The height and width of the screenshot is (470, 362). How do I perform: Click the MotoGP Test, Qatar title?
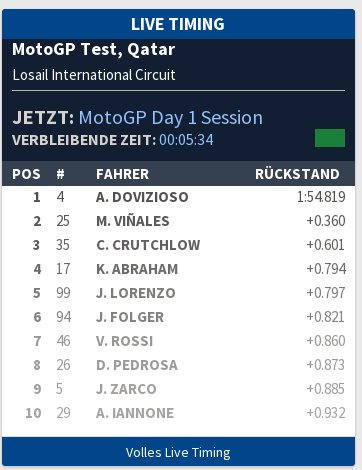tap(94, 50)
